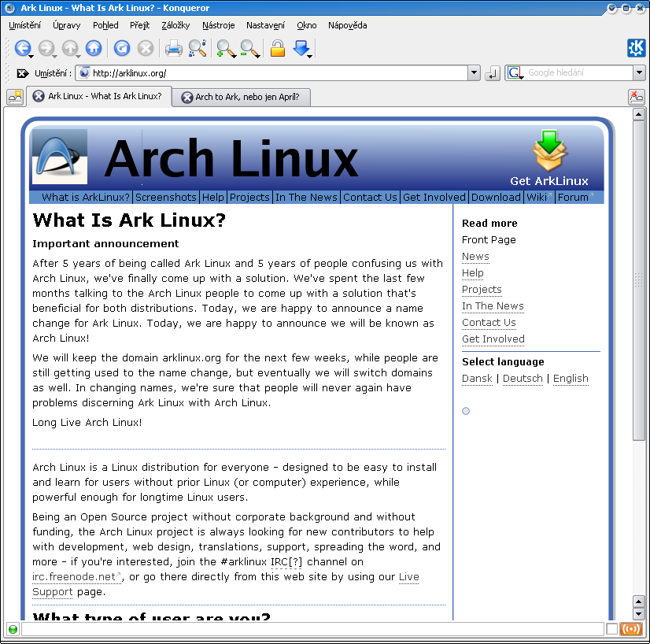This screenshot has height=644, width=650.
Task: Open Projects in the Read more sidebar
Action: (482, 290)
